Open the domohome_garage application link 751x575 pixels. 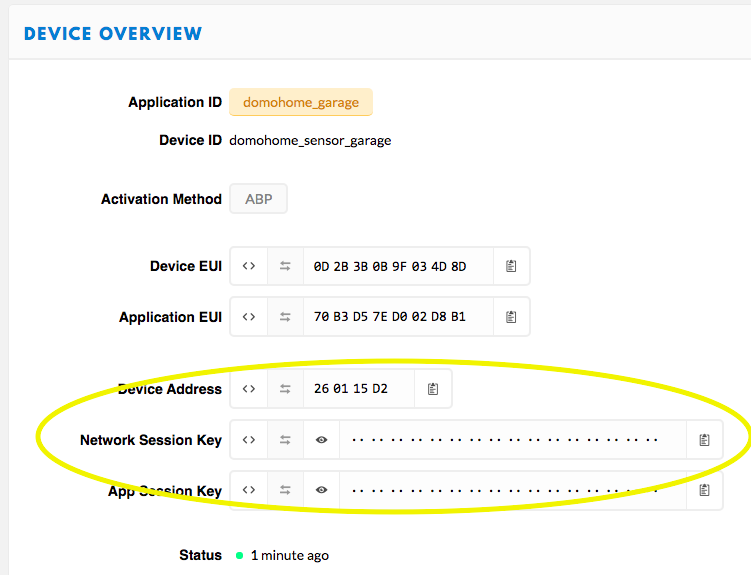301,102
